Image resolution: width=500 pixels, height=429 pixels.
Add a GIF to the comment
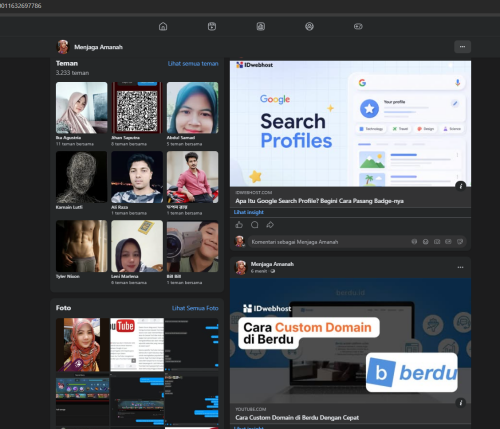[448, 242]
